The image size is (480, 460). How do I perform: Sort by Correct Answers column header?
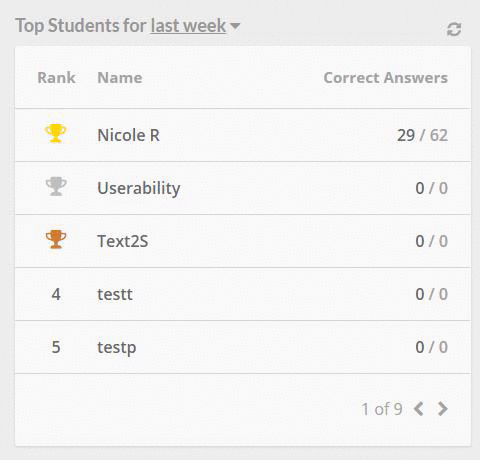[386, 78]
